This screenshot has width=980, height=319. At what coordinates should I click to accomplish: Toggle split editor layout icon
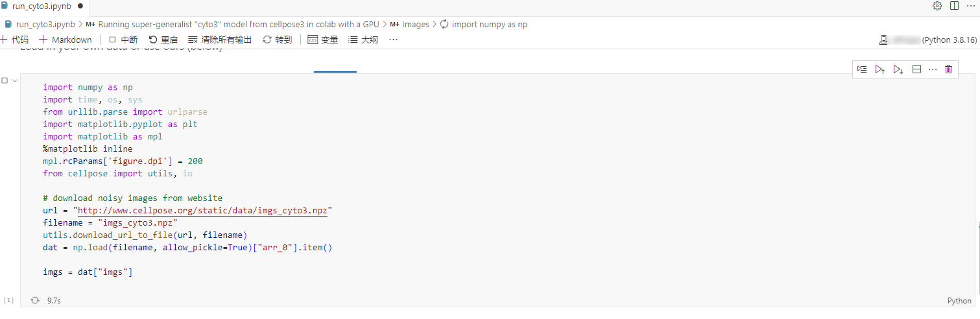click(x=954, y=6)
